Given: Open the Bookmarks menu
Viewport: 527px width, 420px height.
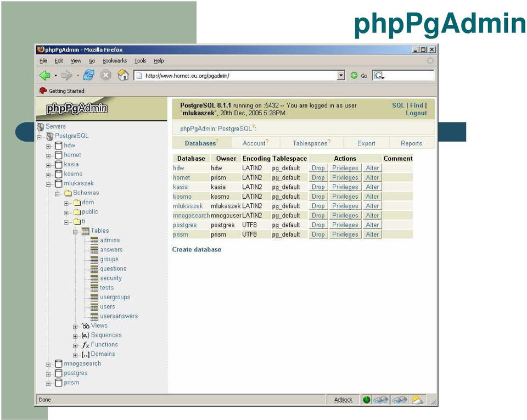Looking at the screenshot, I should pos(115,61).
